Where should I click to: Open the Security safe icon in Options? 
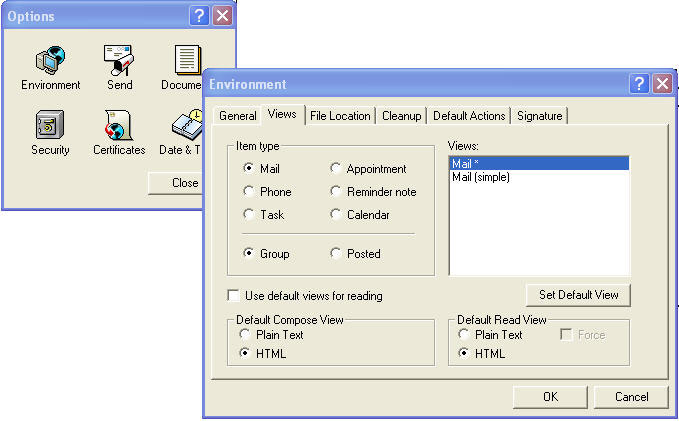click(x=50, y=125)
